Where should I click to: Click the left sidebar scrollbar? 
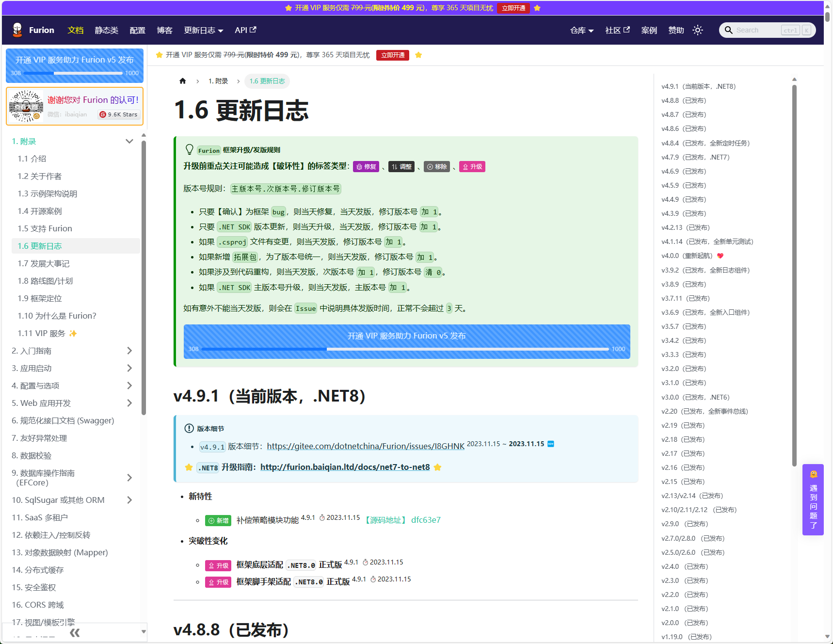144,278
